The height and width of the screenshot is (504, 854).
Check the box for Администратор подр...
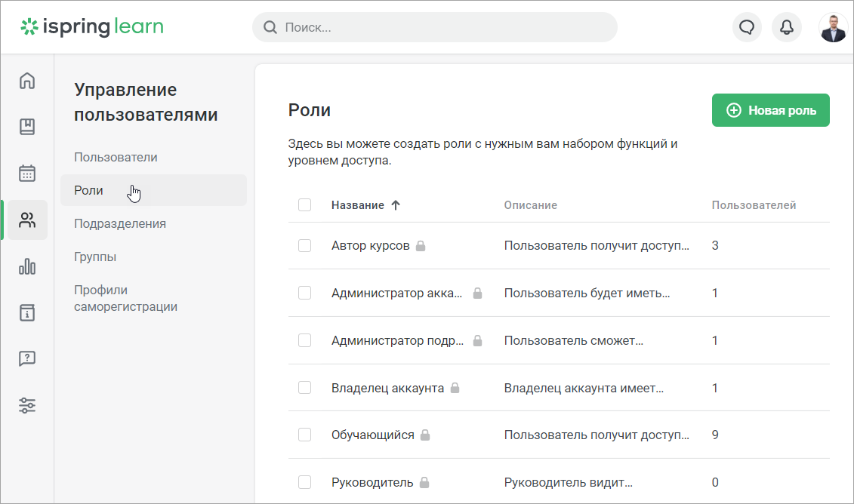(x=304, y=340)
